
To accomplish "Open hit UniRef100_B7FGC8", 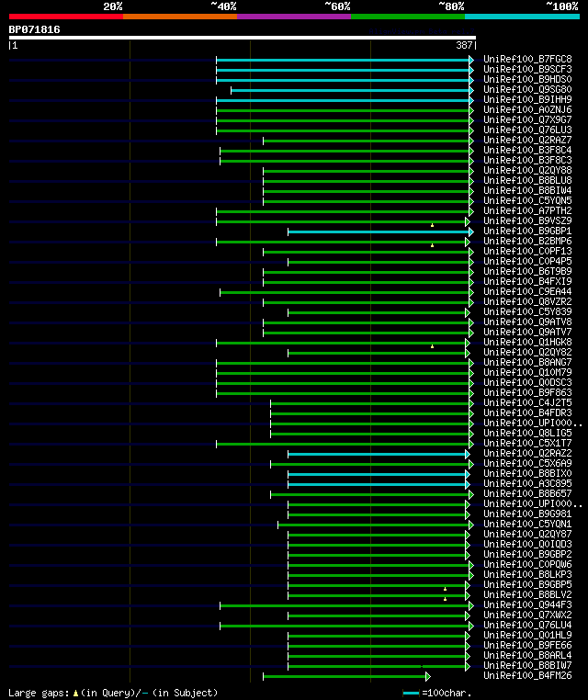I will [527, 60].
